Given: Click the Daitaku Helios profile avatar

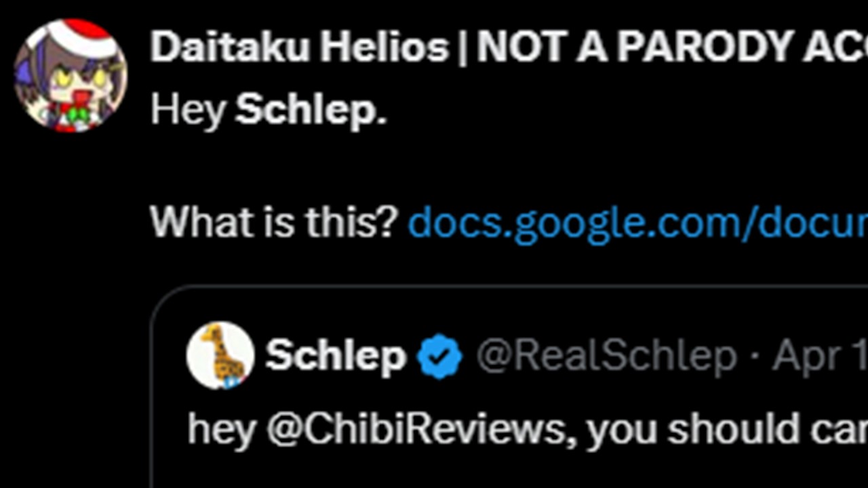Looking at the screenshot, I should (71, 75).
